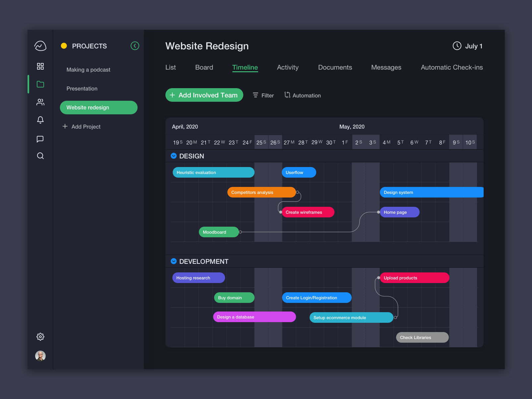
Task: Click the 25 S date column header
Action: pos(261,142)
